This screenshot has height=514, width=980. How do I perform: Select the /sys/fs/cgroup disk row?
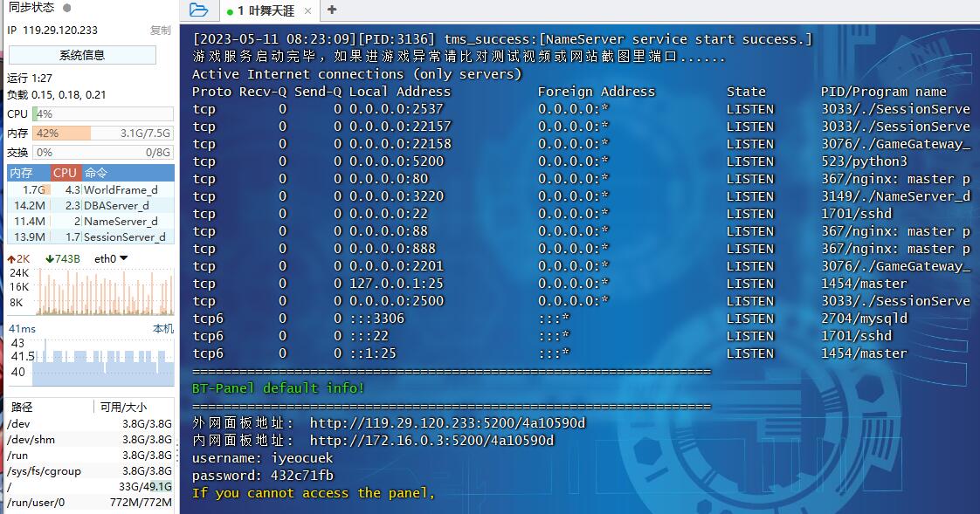click(90, 471)
